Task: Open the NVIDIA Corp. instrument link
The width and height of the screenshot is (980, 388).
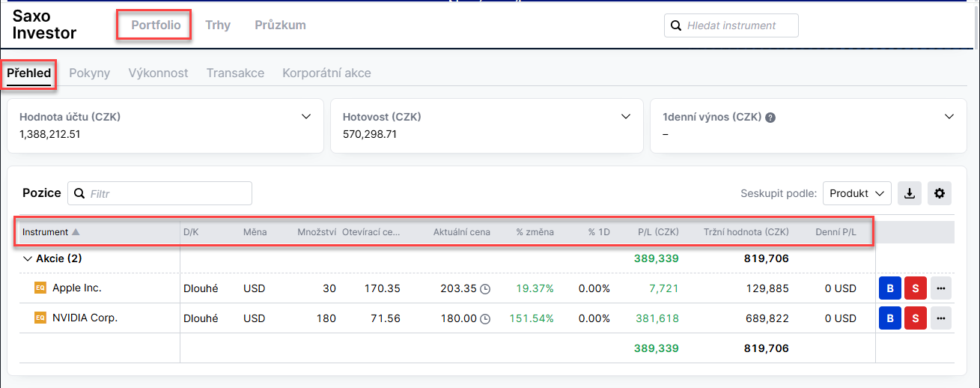Action: 85,318
